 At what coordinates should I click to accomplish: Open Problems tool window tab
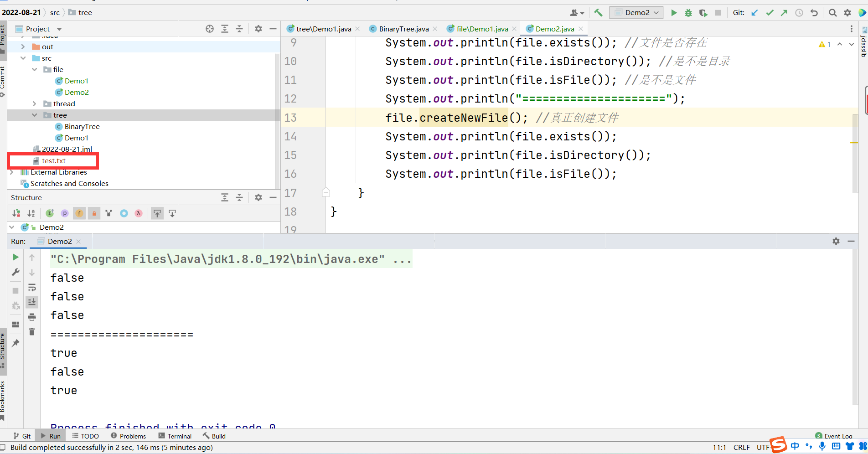point(129,436)
